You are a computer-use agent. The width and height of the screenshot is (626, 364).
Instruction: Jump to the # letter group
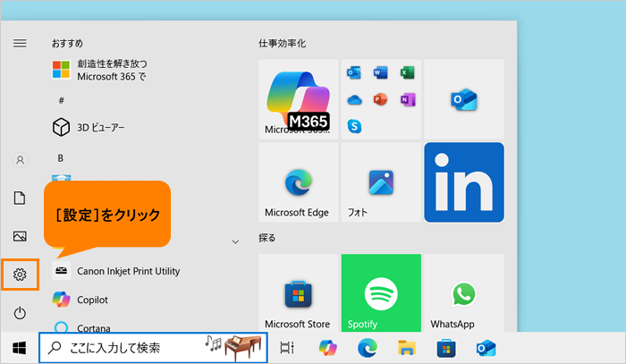point(61,100)
